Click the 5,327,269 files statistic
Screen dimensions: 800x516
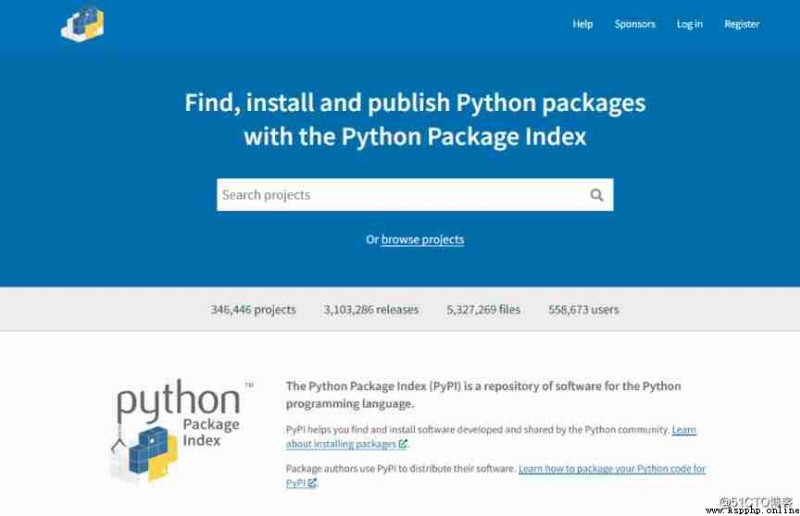[483, 310]
